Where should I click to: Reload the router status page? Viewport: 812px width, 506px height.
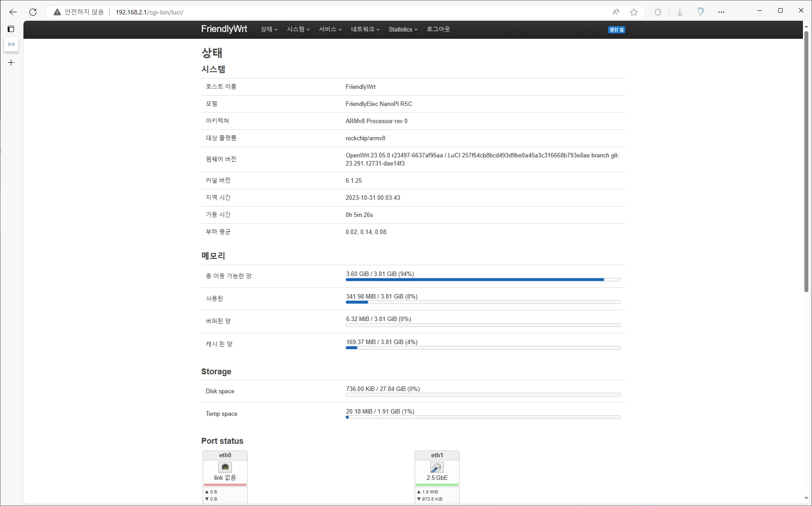tap(33, 12)
